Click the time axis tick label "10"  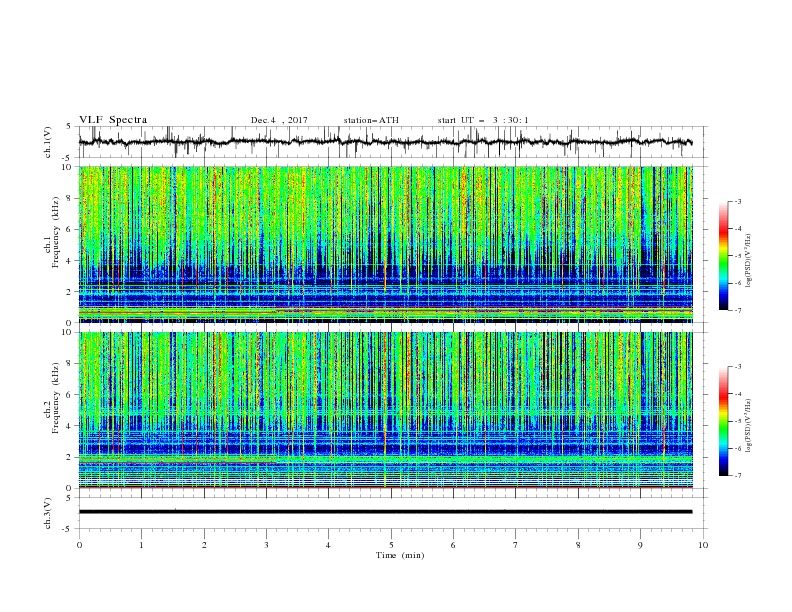point(703,545)
